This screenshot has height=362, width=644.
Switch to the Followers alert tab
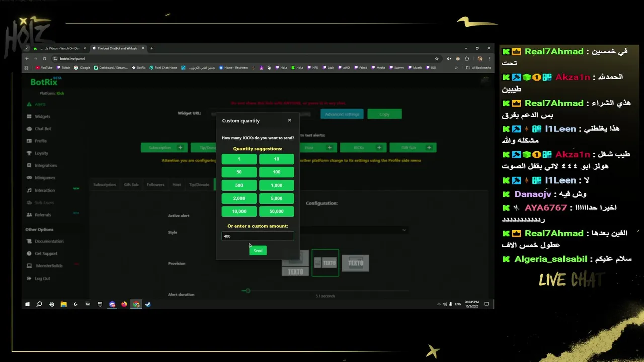click(x=155, y=185)
